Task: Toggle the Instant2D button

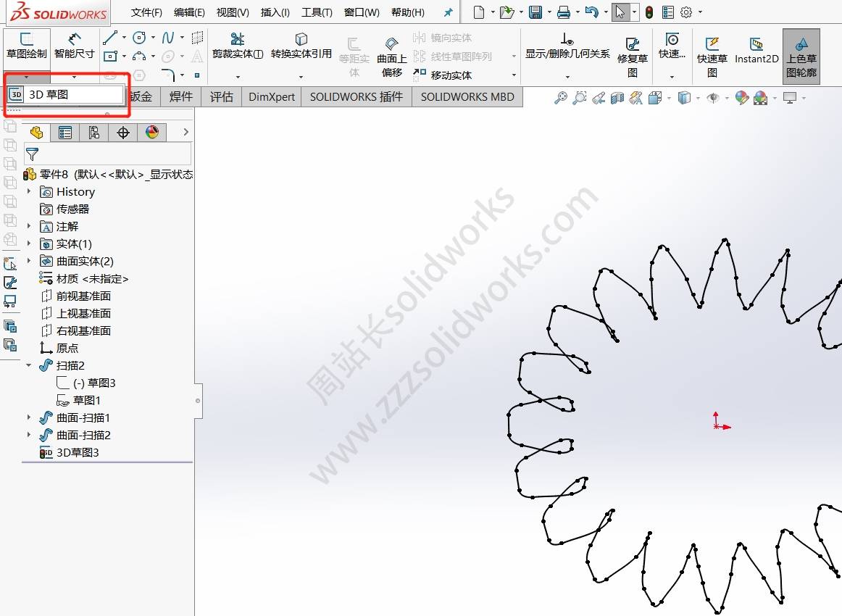Action: point(756,51)
